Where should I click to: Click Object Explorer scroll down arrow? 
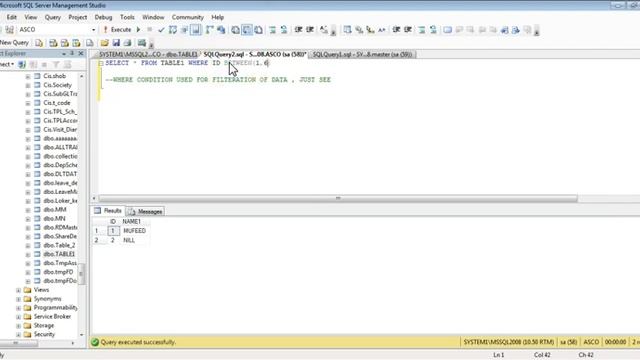(x=82, y=335)
